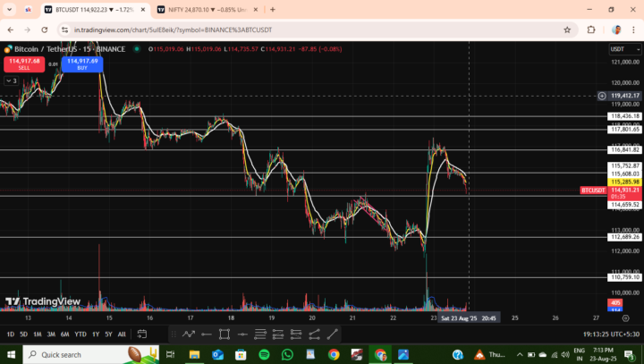Select the horizontal ray drawing tool
644x364 pixels.
(207, 334)
